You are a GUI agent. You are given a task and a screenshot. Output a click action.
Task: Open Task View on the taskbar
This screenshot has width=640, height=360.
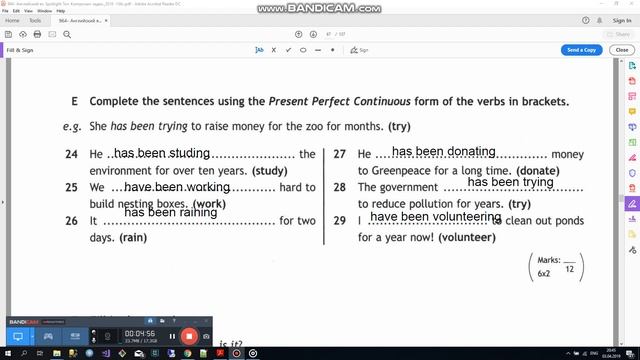click(40, 353)
